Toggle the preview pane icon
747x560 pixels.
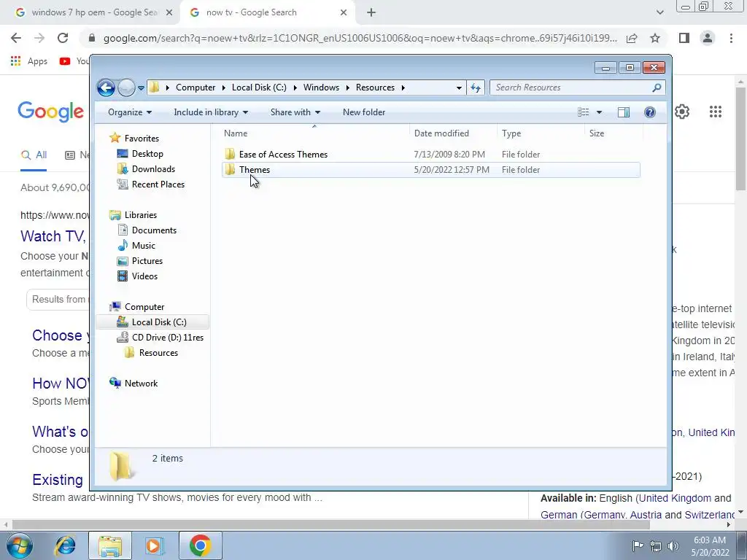[624, 112]
